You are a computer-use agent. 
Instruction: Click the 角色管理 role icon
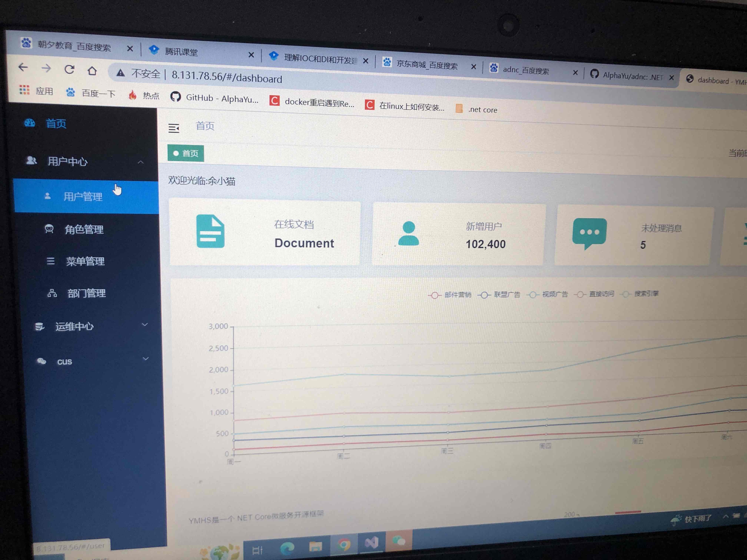tap(49, 229)
